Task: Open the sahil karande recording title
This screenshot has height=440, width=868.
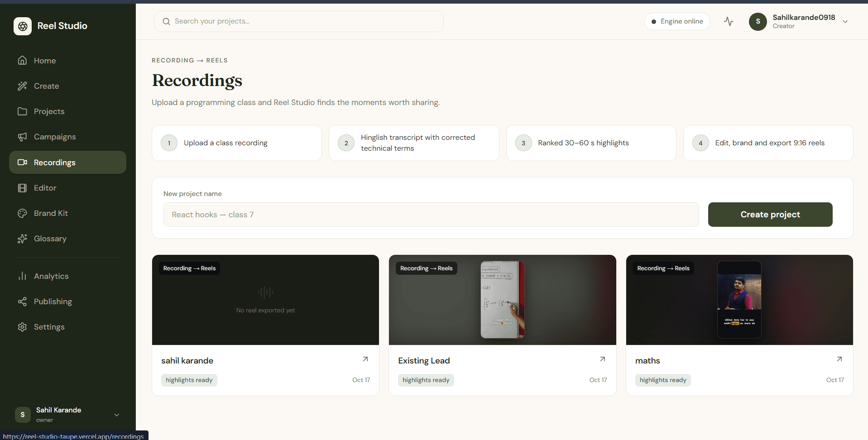Action: [187, 361]
